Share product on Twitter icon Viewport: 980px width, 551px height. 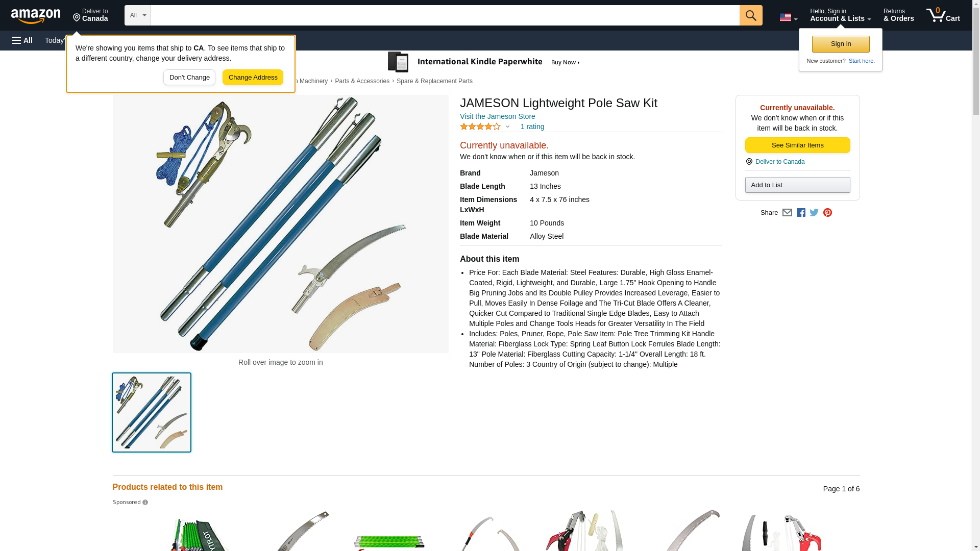tap(814, 213)
